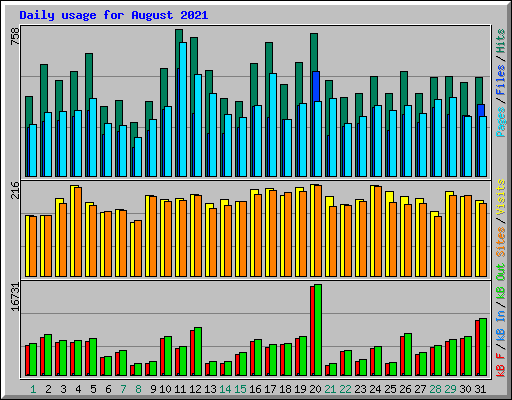Click day label 7 on the x-axis
This screenshot has width=512, height=400.
click(123, 389)
